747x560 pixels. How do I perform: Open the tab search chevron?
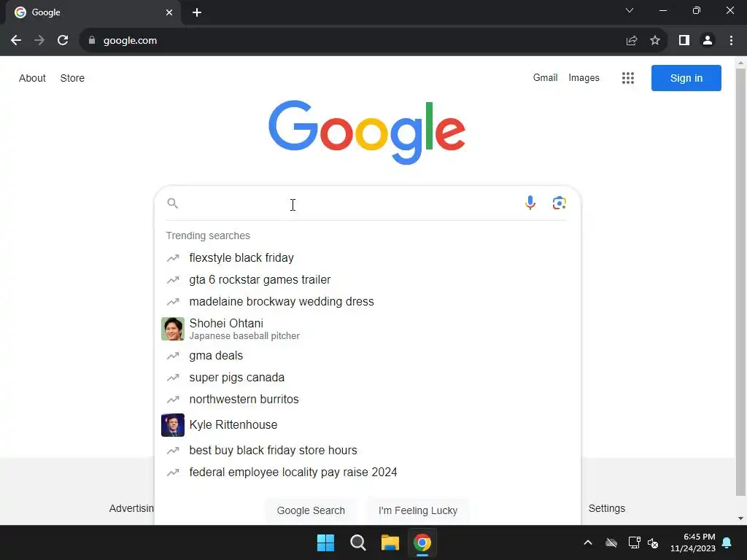(x=630, y=10)
